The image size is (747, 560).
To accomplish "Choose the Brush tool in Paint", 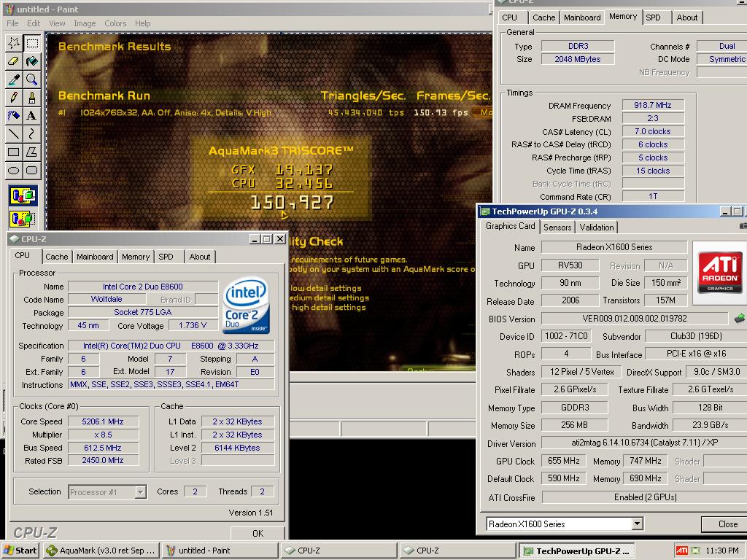I will [x=32, y=98].
